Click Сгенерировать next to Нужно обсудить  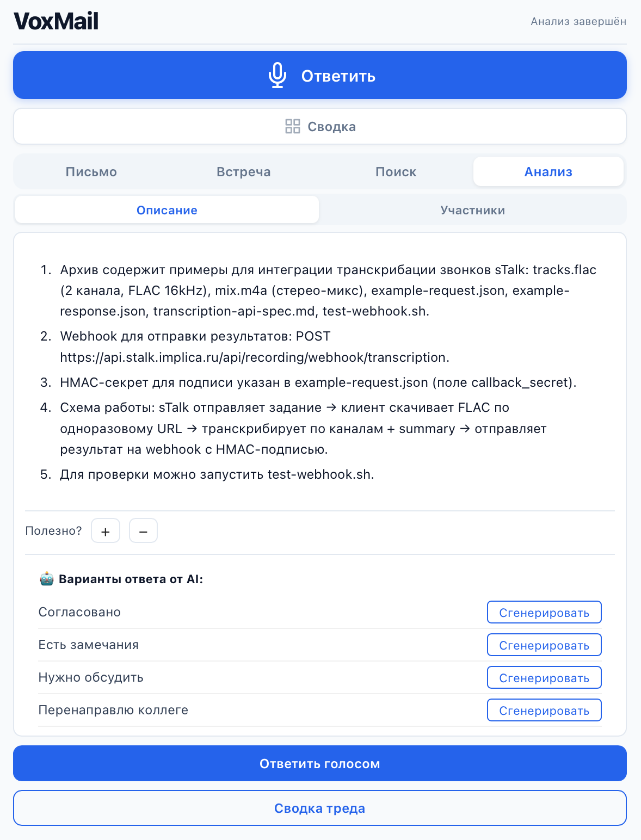544,677
